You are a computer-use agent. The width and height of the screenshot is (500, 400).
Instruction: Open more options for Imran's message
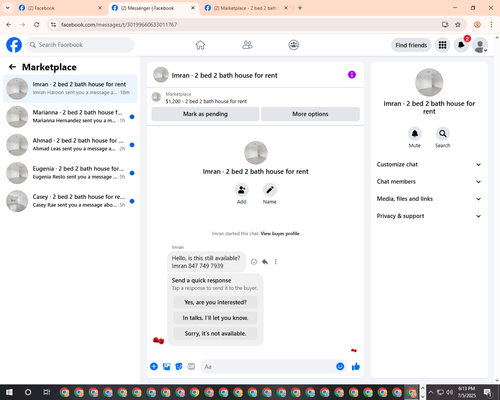[x=276, y=262]
